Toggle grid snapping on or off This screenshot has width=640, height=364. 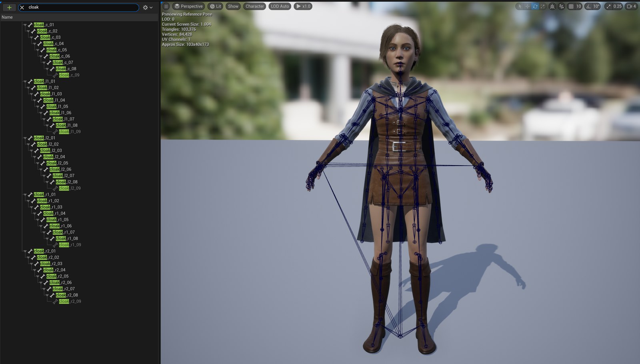pyautogui.click(x=571, y=6)
